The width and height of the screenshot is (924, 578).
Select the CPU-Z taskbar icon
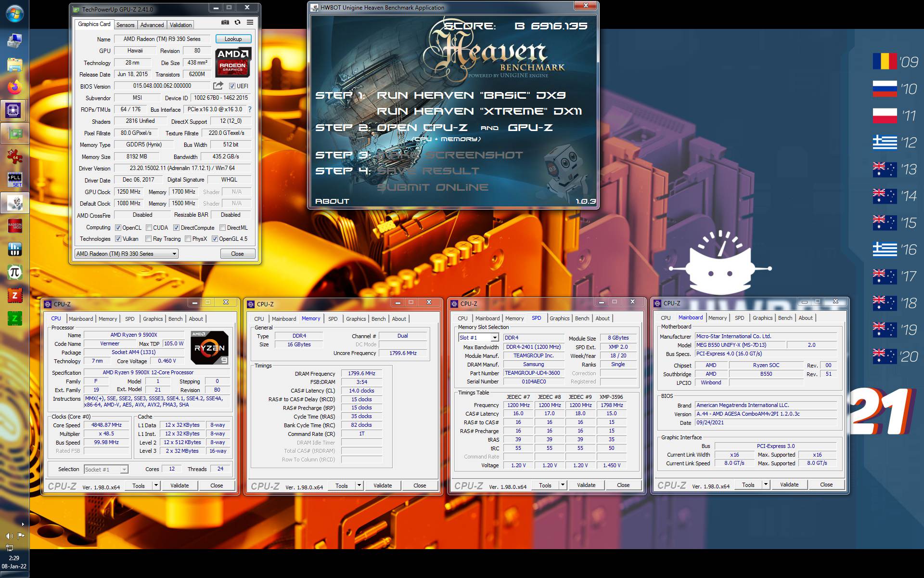[13, 110]
